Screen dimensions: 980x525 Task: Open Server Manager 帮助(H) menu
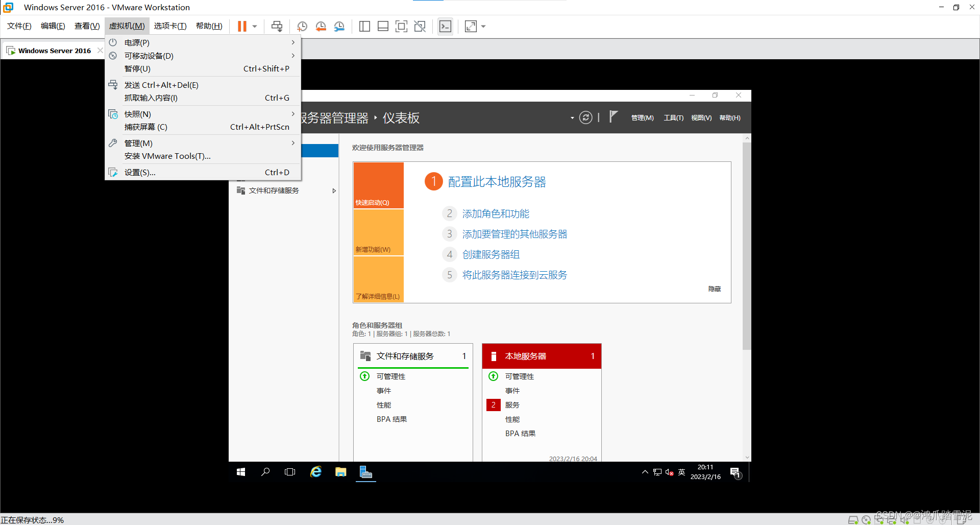point(730,118)
